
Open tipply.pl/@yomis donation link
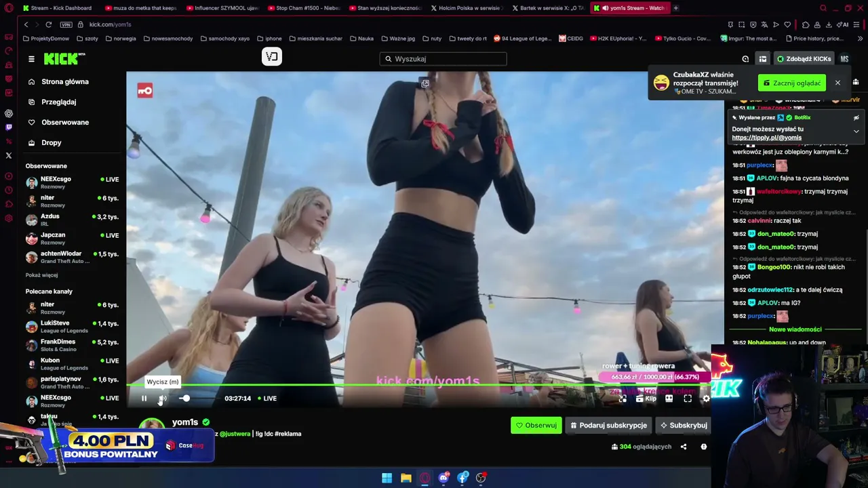[766, 138]
